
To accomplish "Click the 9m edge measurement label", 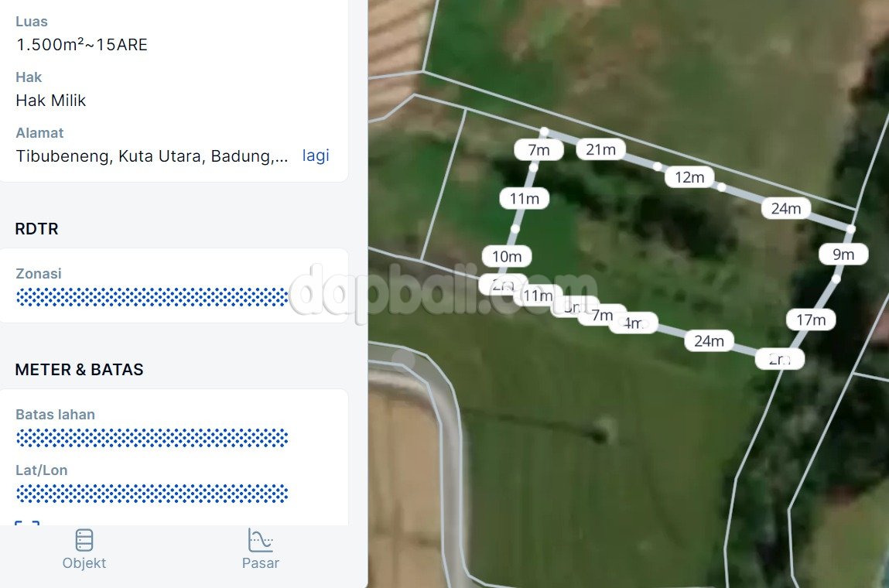I will pyautogui.click(x=843, y=255).
